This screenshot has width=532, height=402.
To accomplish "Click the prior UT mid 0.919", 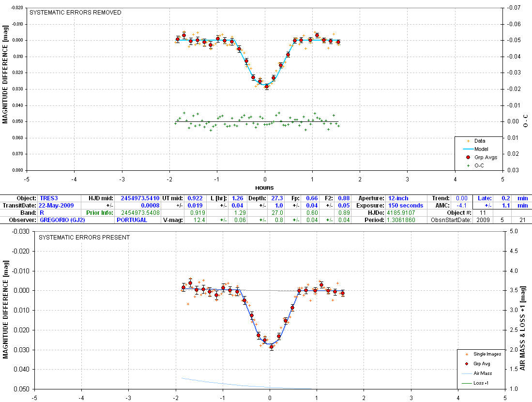I will point(198,212).
